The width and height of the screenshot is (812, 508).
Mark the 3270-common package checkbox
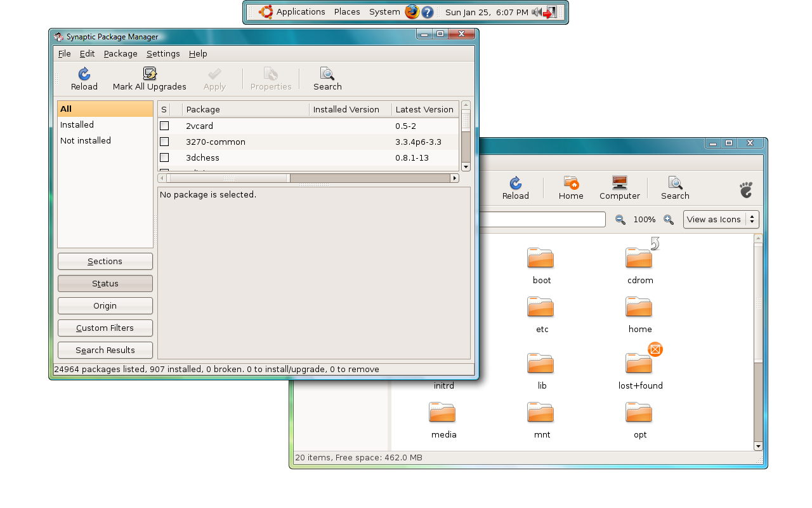click(164, 142)
